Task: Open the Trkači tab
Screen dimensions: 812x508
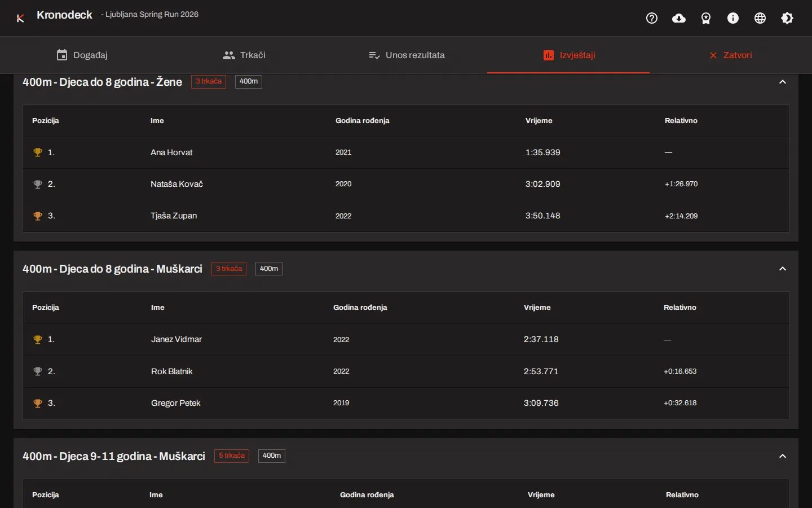Action: [244, 55]
